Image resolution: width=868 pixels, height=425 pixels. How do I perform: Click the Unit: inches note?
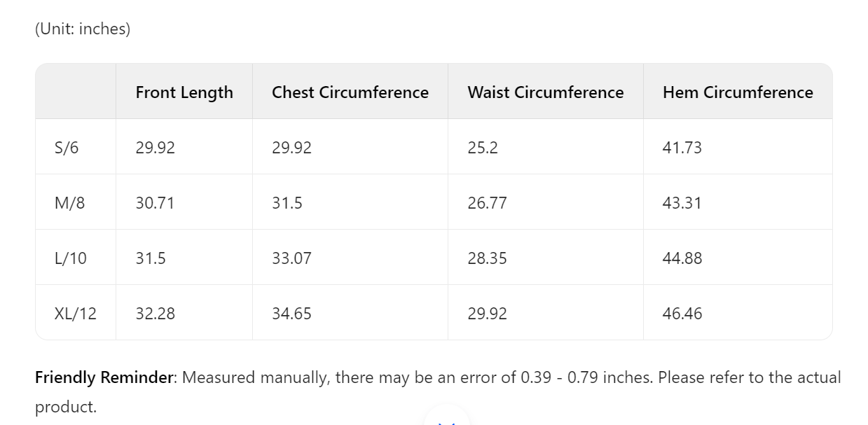[x=83, y=29]
